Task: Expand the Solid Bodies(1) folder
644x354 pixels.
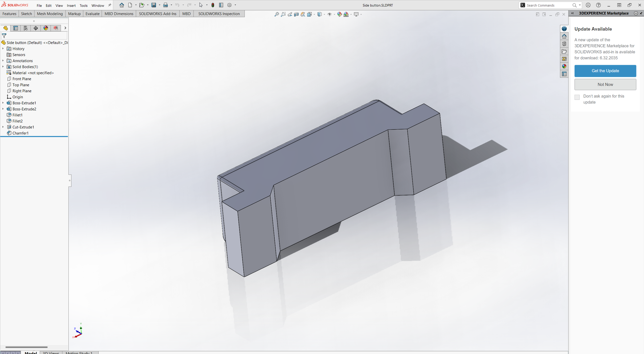Action: [3, 67]
